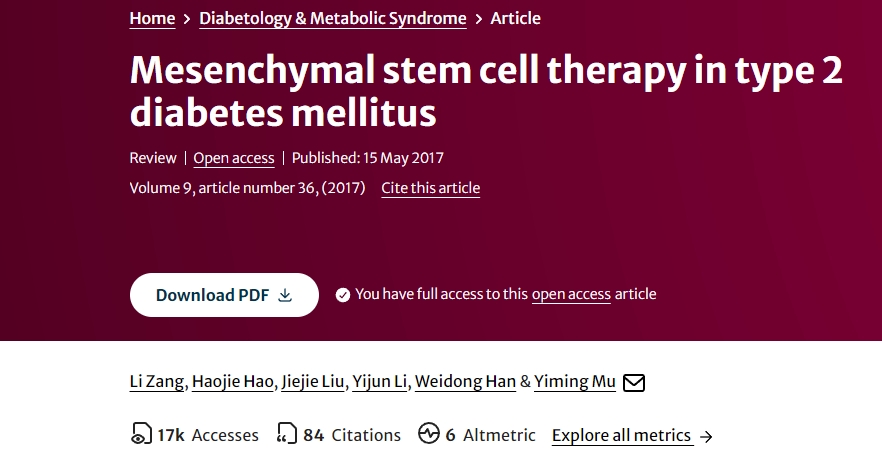The width and height of the screenshot is (882, 465).
Task: View author Li Zang details
Action: pyautogui.click(x=157, y=382)
